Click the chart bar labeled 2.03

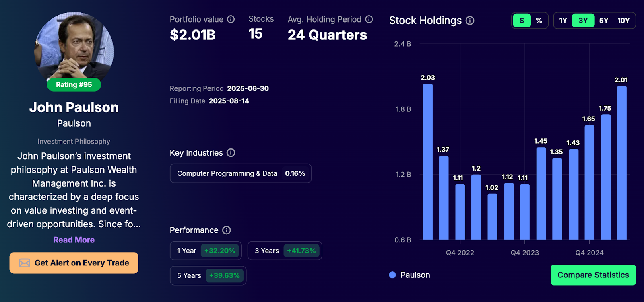pyautogui.click(x=428, y=162)
